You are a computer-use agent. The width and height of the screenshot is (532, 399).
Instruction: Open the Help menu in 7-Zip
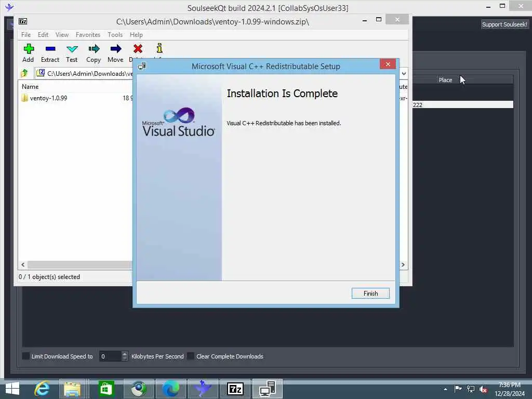[136, 35]
